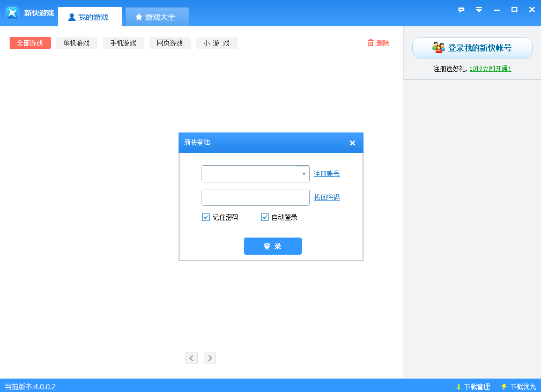
Task: Open 下载管理 in the status bar
Action: coord(473,387)
